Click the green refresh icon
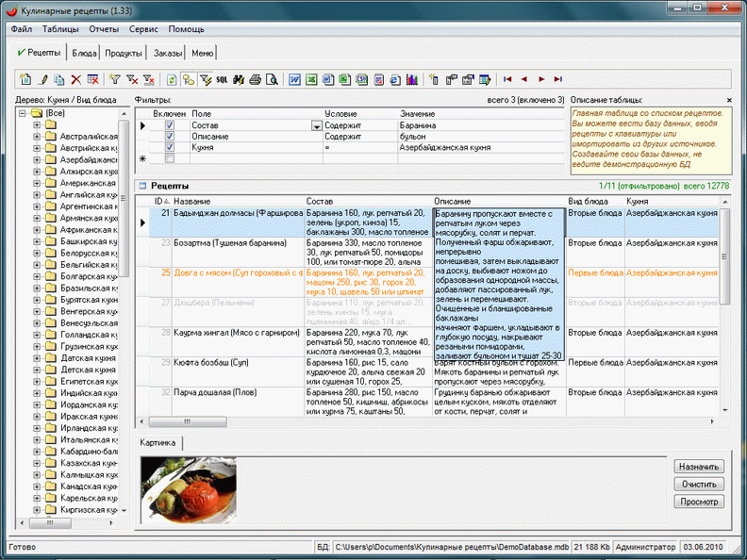 click(x=173, y=80)
